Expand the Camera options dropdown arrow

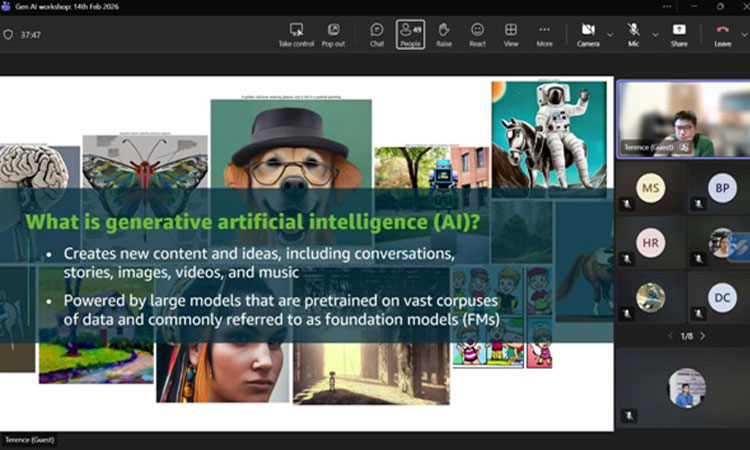click(610, 34)
